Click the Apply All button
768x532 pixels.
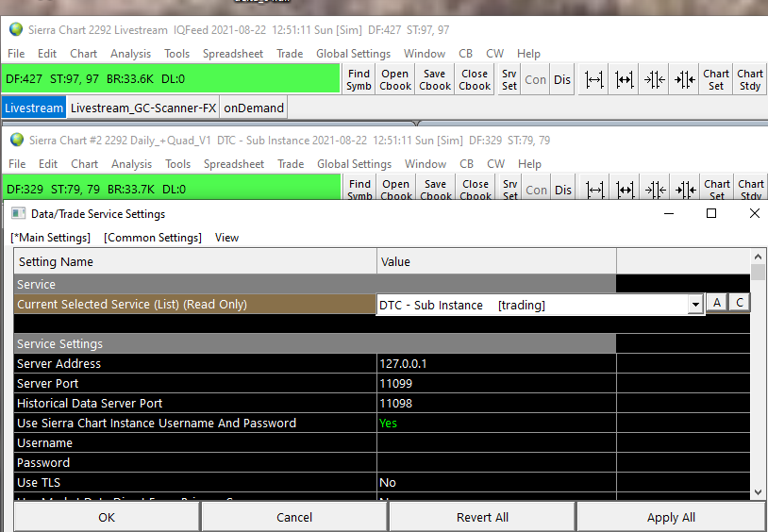point(671,517)
